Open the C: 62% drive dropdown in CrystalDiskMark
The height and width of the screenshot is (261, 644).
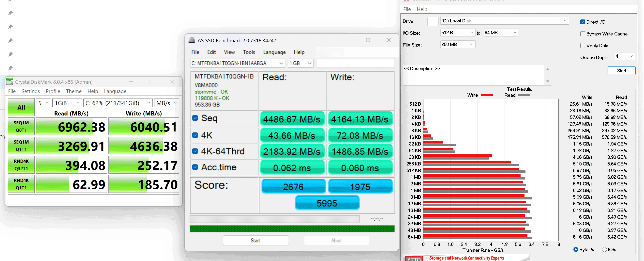[118, 103]
